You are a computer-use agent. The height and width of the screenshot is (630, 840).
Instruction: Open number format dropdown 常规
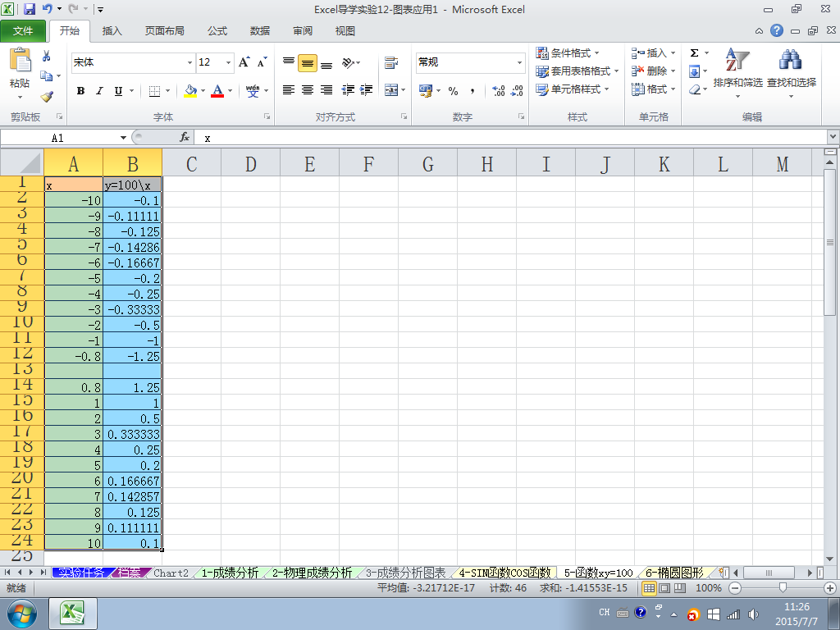(x=519, y=62)
